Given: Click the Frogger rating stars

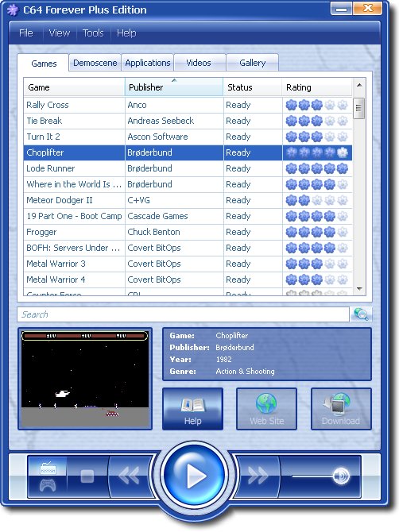Looking at the screenshot, I should (317, 232).
